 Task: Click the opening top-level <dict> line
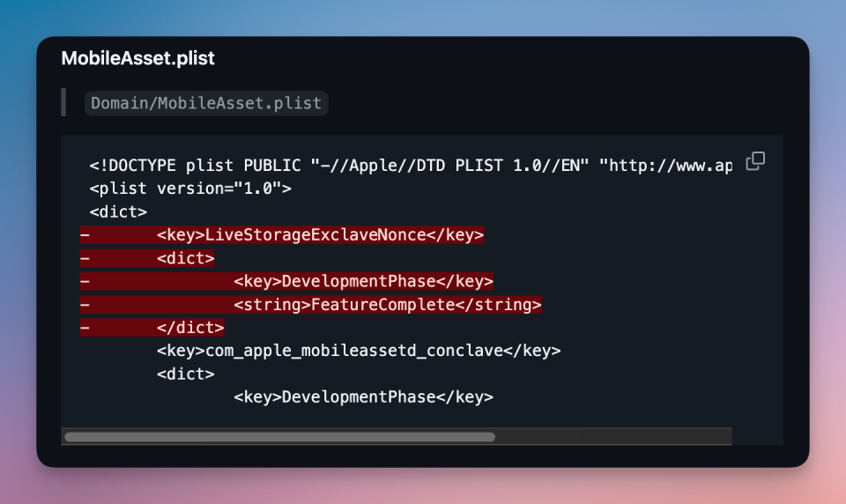(118, 211)
